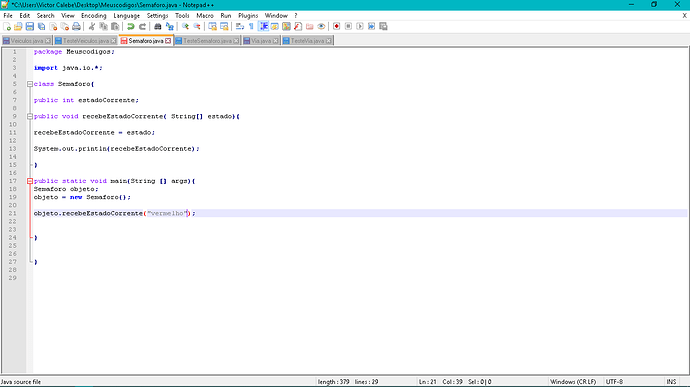This screenshot has height=387, width=690.
Task: Click the INS status bar indicator
Action: [671, 382]
